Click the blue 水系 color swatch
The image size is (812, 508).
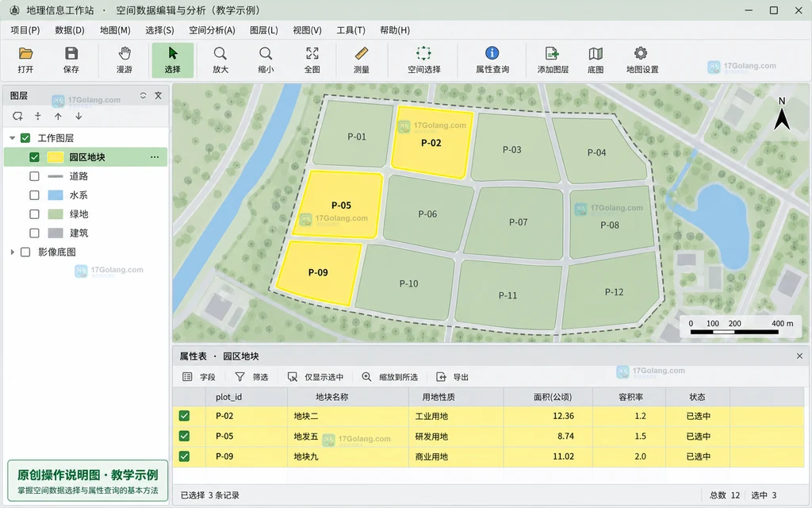(x=56, y=195)
